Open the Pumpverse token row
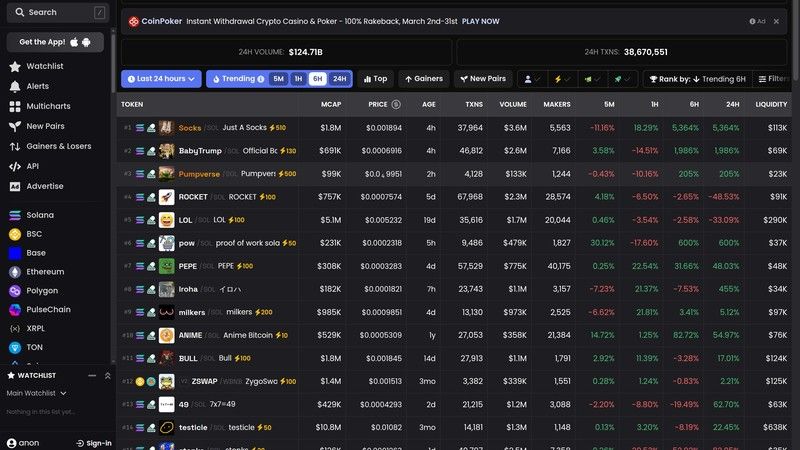This screenshot has width=800, height=450. pyautogui.click(x=454, y=174)
